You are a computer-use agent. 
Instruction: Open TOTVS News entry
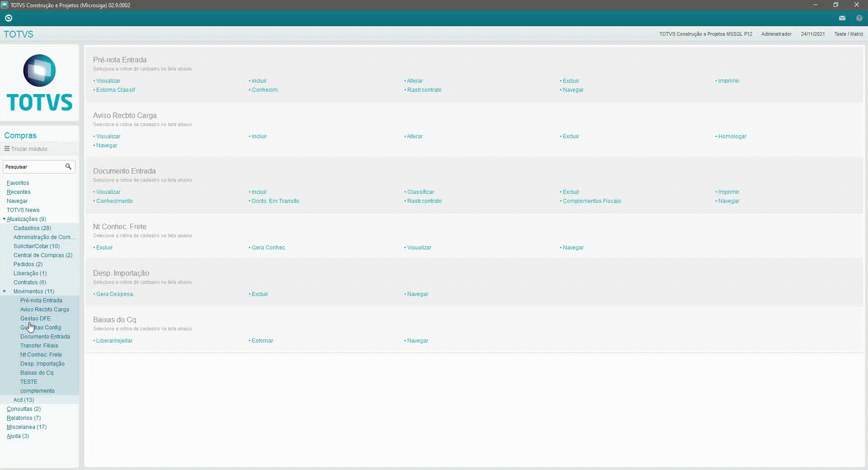[23, 210]
